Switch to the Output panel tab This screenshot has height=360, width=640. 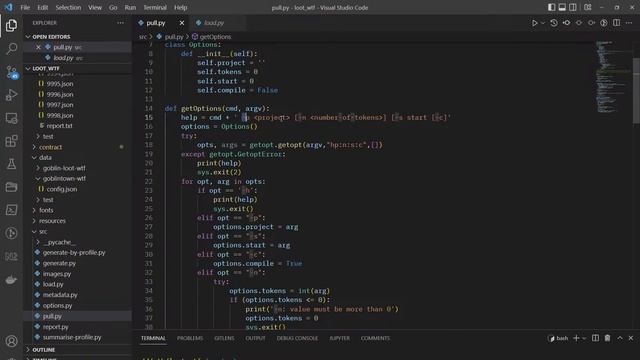[x=256, y=338]
